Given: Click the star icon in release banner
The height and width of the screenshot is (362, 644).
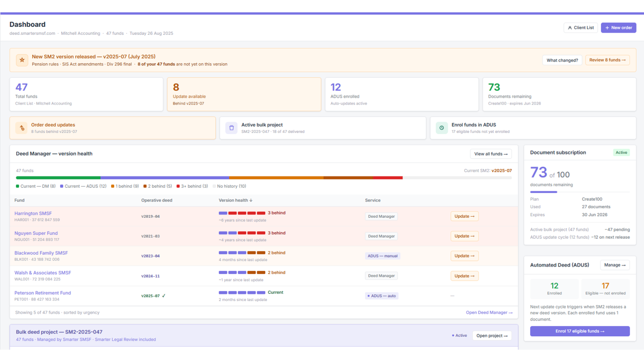Looking at the screenshot, I should tap(22, 60).
